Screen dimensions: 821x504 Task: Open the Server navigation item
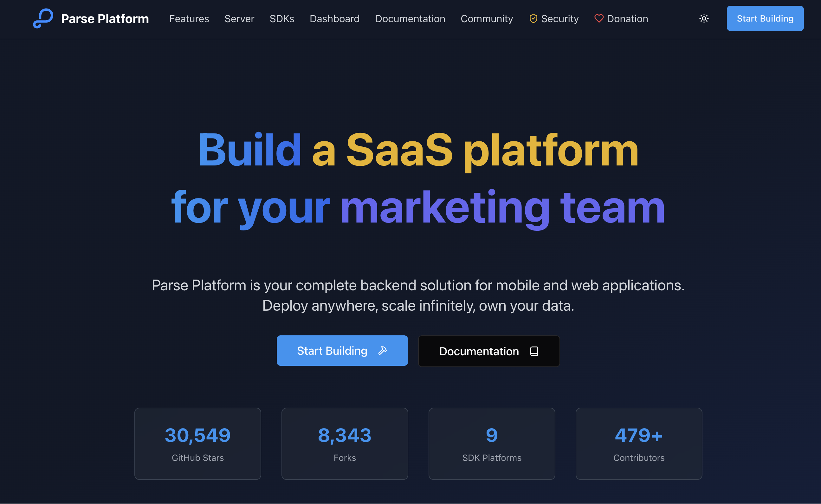tap(239, 19)
